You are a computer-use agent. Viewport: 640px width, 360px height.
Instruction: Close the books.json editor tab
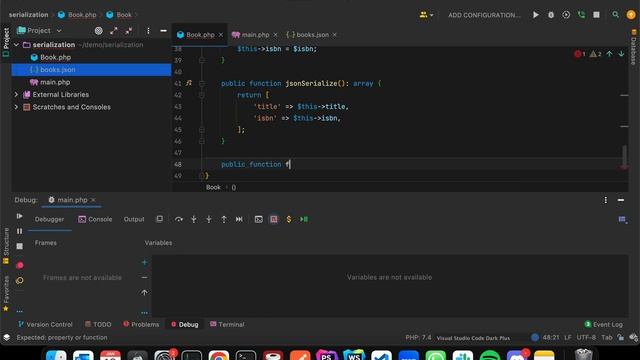coord(335,35)
